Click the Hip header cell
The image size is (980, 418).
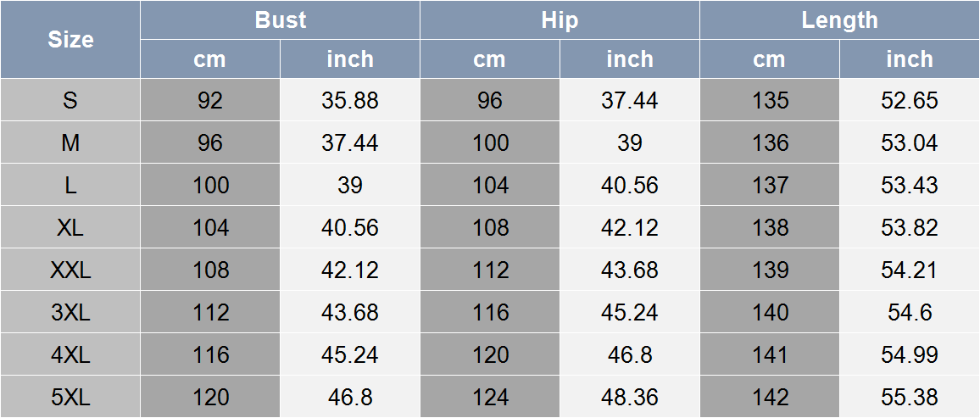point(560,20)
